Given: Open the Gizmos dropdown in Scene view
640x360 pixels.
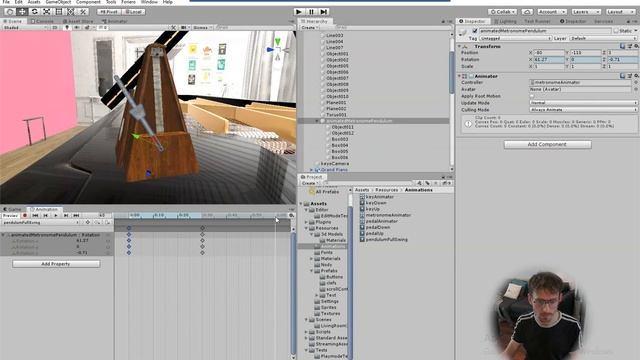Looking at the screenshot, I should 202,28.
